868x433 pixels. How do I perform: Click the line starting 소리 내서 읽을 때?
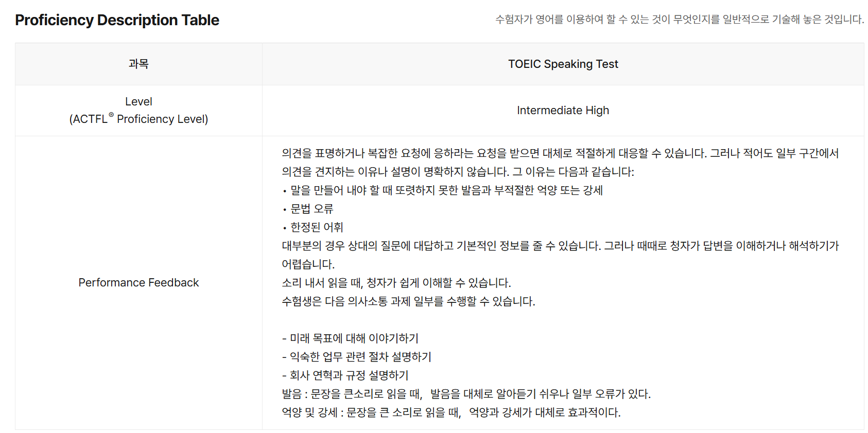pyautogui.click(x=396, y=283)
